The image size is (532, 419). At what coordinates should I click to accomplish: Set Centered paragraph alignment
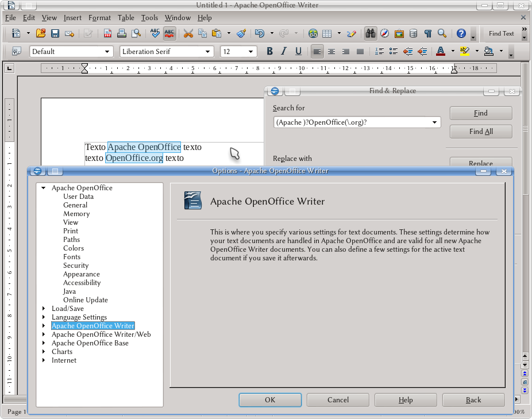(331, 51)
